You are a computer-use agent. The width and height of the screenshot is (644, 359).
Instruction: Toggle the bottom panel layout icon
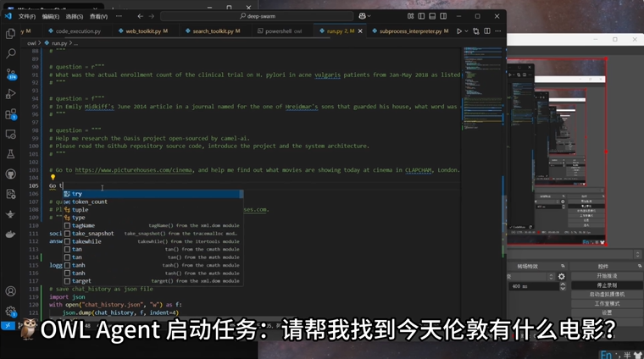432,16
